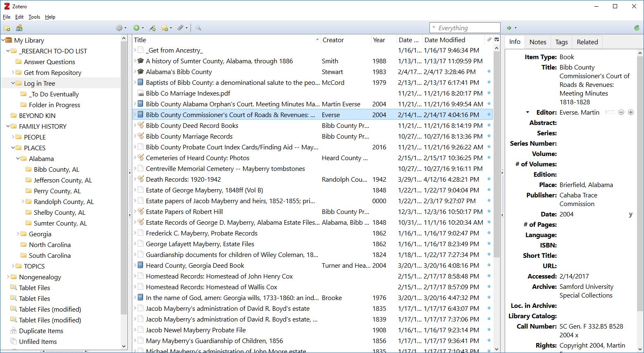
Task: Click the Sync with Zotero server icon
Action: click(637, 28)
